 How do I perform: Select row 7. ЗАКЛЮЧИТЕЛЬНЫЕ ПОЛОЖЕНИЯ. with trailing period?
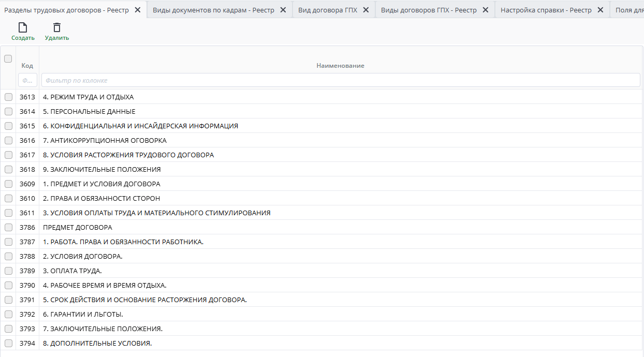coord(322,329)
